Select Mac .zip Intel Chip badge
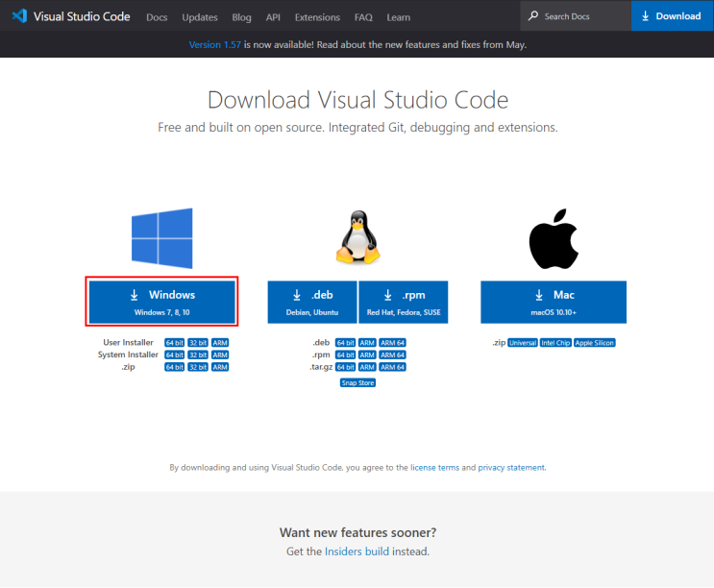The width and height of the screenshot is (714, 588). click(555, 343)
